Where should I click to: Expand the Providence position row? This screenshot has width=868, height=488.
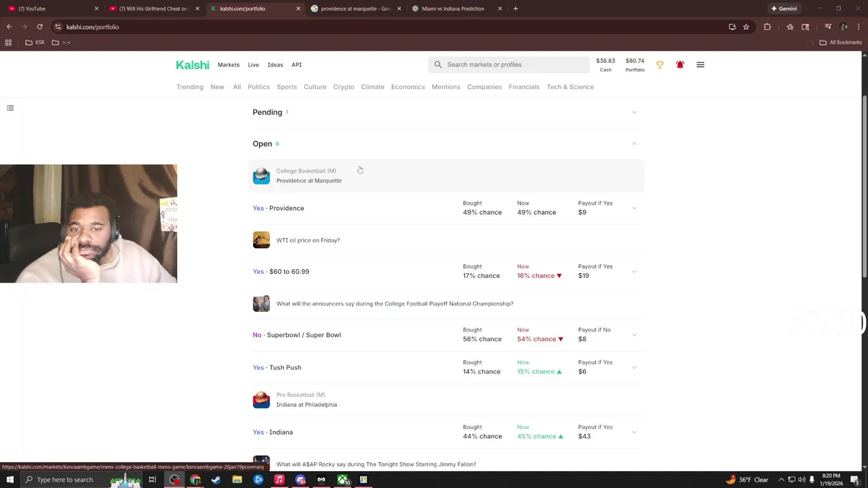[634, 208]
